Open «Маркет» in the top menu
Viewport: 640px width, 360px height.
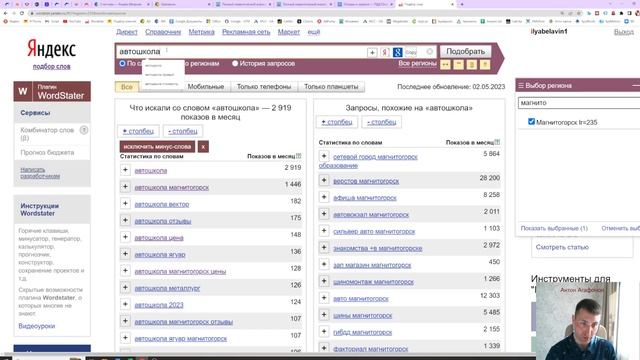[289, 32]
